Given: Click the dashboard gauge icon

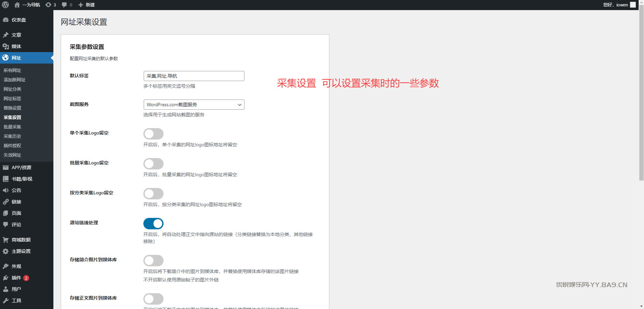Looking at the screenshot, I should click(x=6, y=20).
